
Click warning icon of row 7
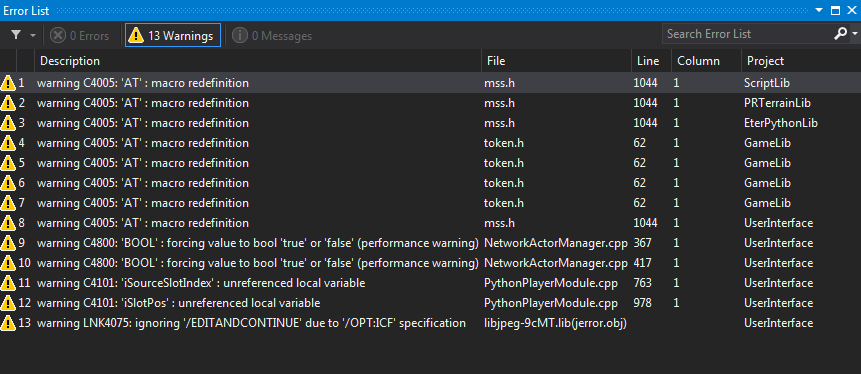[8, 203]
